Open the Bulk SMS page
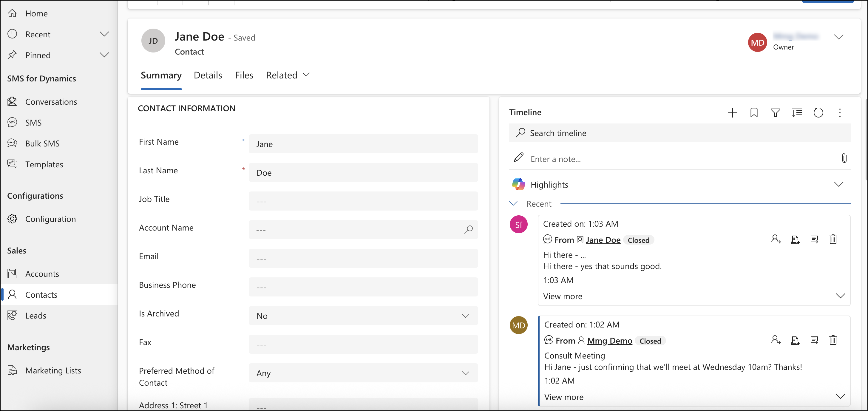 click(42, 143)
